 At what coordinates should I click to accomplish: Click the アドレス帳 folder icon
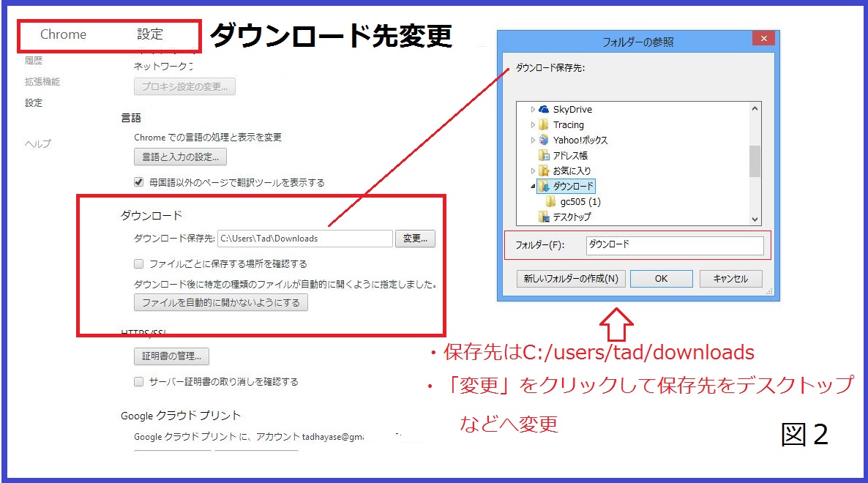[x=544, y=155]
